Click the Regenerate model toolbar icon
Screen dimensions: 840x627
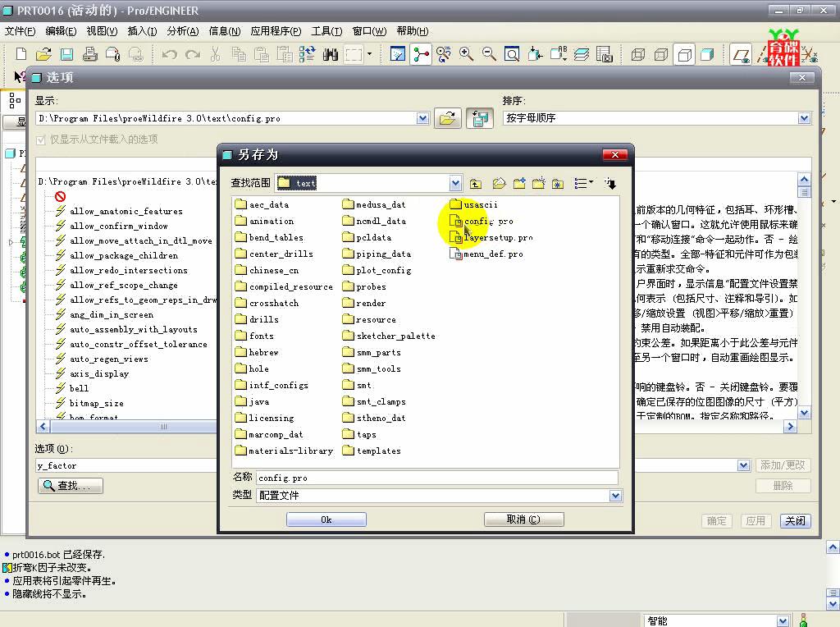(308, 54)
